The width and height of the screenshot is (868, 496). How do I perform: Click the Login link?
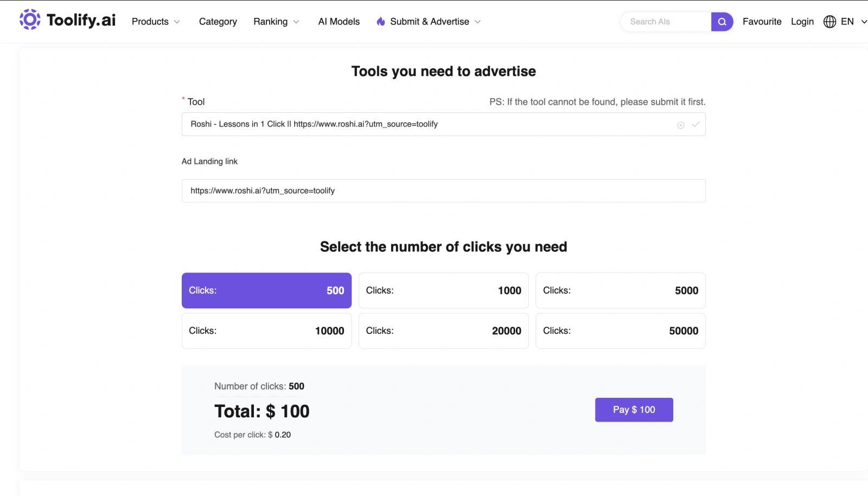[x=802, y=22]
